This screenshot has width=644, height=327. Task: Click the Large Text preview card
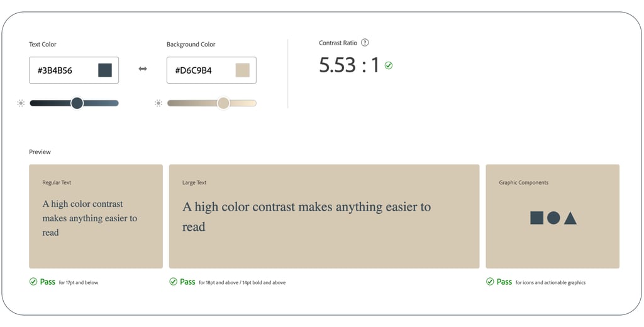point(324,248)
